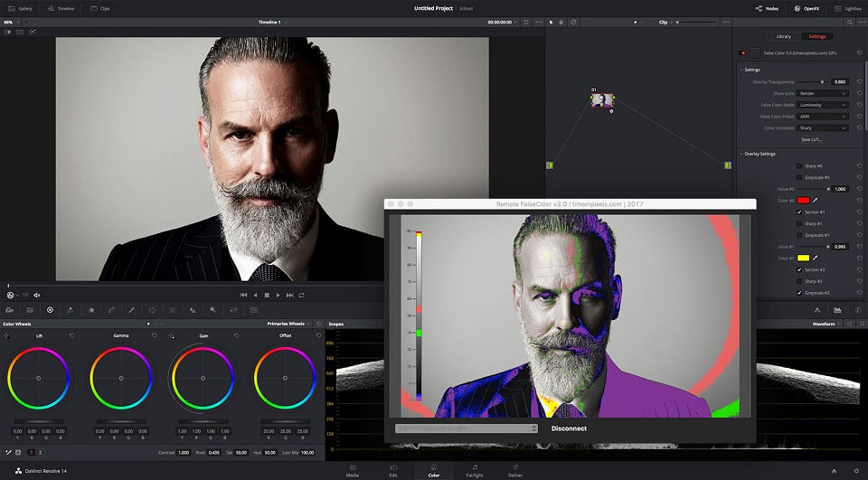Switch to the Edit page
Image resolution: width=868 pixels, height=480 pixels.
click(x=393, y=471)
